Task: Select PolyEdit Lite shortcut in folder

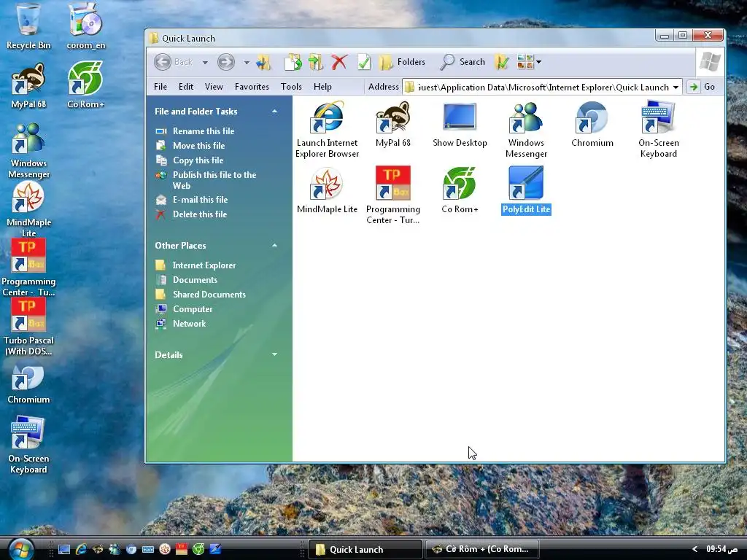Action: (x=526, y=190)
